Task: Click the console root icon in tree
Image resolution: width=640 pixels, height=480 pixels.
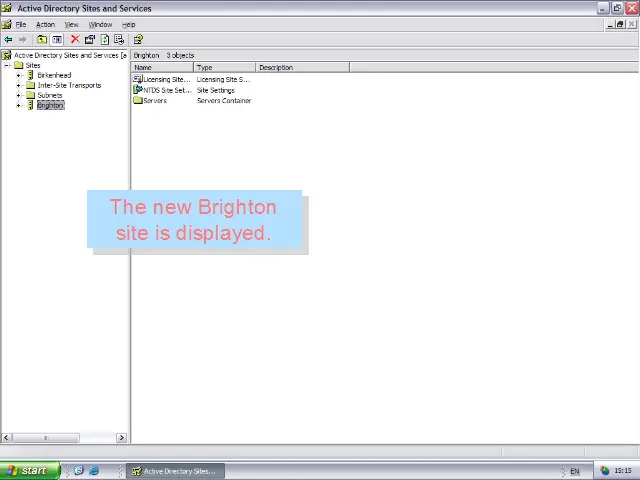Action: (x=7, y=55)
